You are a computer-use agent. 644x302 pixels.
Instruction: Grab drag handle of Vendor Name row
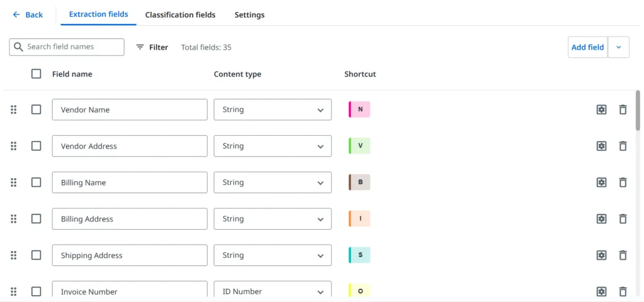pos(14,109)
